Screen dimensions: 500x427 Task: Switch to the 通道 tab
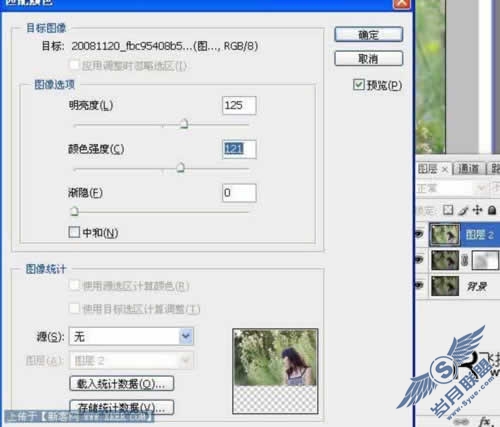(469, 169)
